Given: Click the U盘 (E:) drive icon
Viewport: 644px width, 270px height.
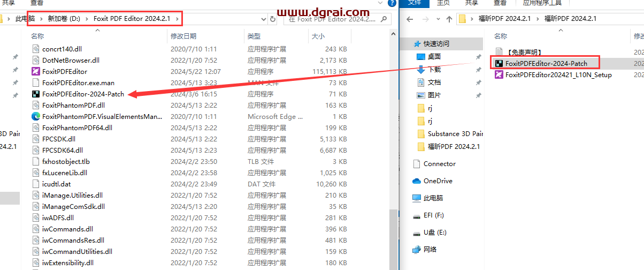Looking at the screenshot, I should tap(417, 232).
